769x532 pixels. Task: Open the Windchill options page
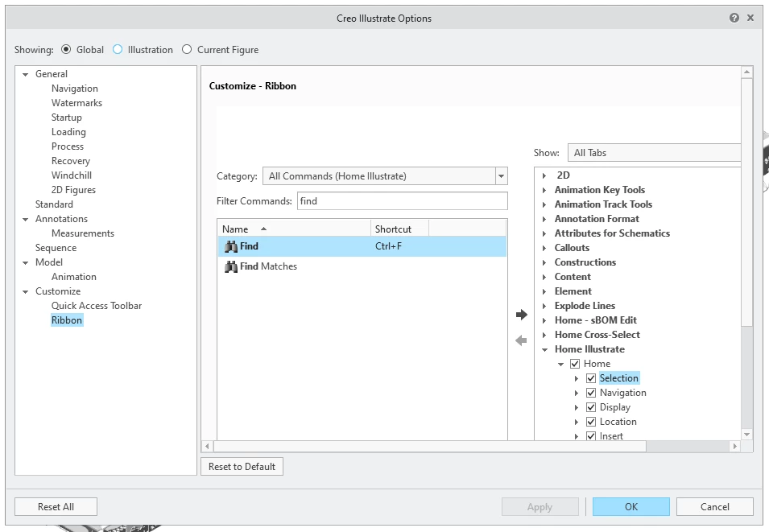(71, 175)
